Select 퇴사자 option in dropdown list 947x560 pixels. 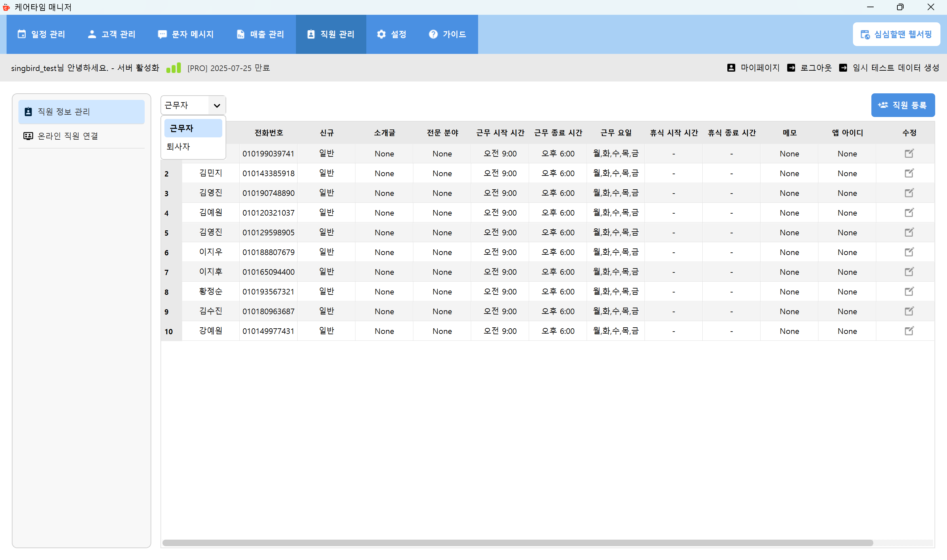click(178, 147)
